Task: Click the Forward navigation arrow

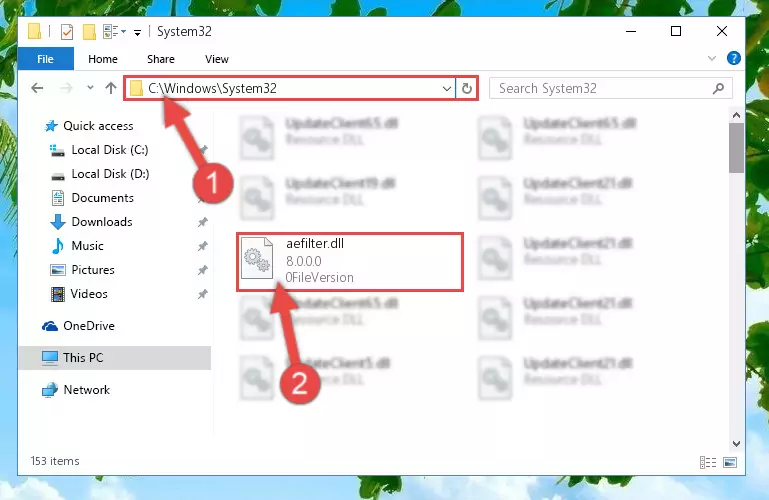Action: pos(66,88)
